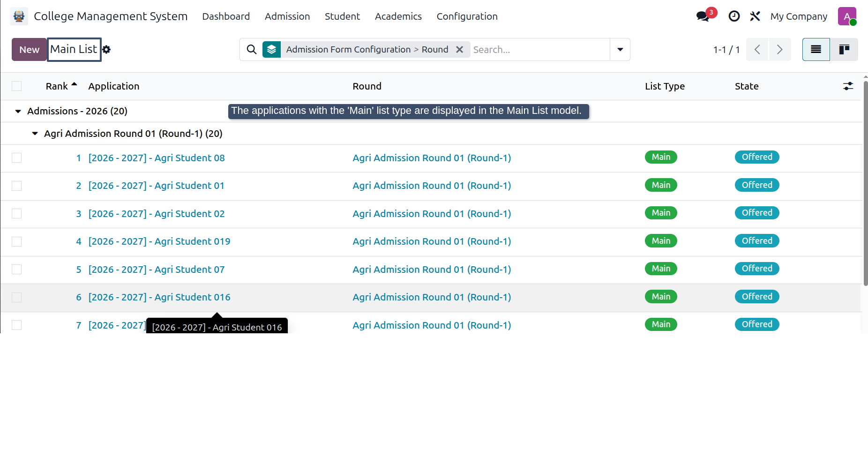Viewport: 868px width, 450px height.
Task: Open the optional columns adjuster icon
Action: click(x=848, y=86)
